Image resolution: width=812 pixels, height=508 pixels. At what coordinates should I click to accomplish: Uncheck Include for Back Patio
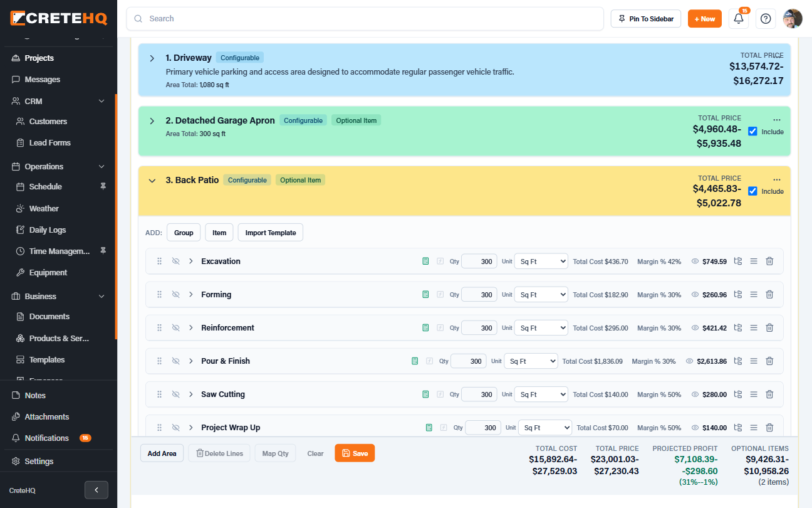point(753,191)
